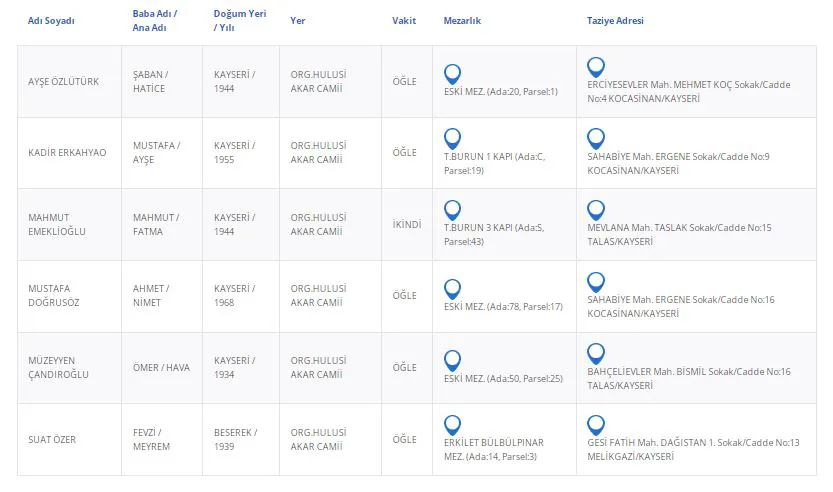
Task: Select the KADİR ERKAHYAO name cell
Action: click(x=65, y=152)
